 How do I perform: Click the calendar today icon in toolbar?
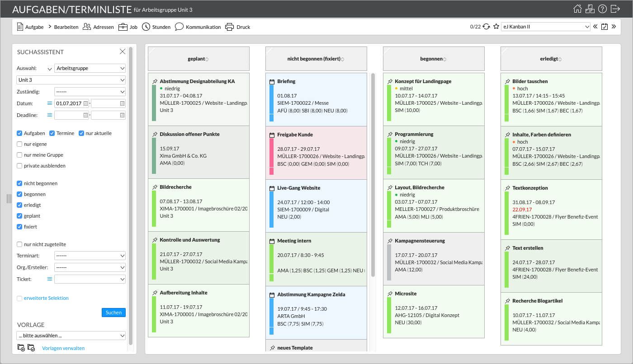point(605,27)
